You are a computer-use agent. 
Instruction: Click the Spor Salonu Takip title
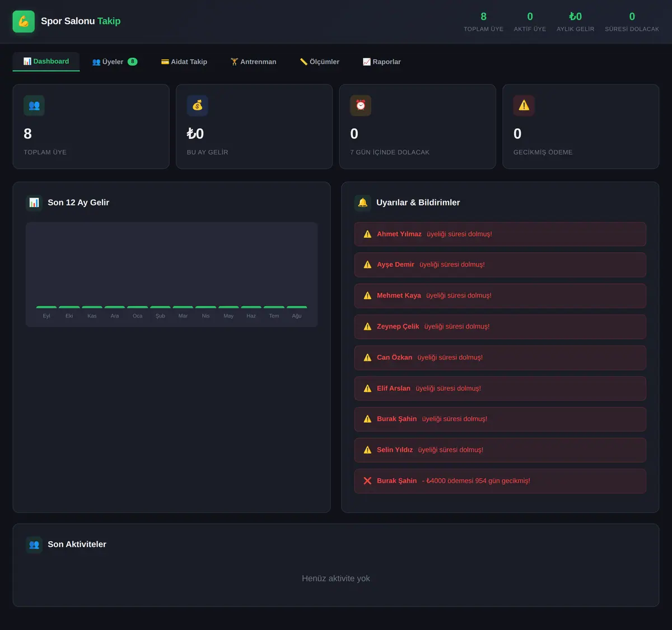[81, 21]
